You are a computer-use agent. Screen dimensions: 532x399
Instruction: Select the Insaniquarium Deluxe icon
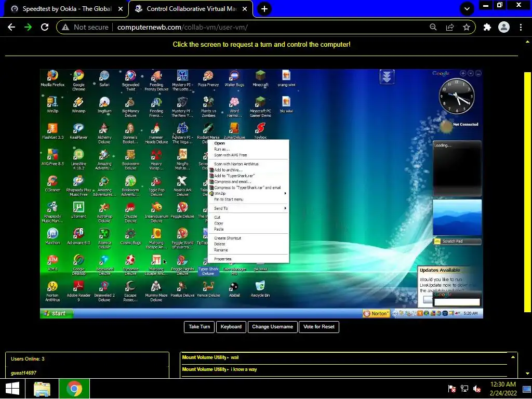(156, 212)
